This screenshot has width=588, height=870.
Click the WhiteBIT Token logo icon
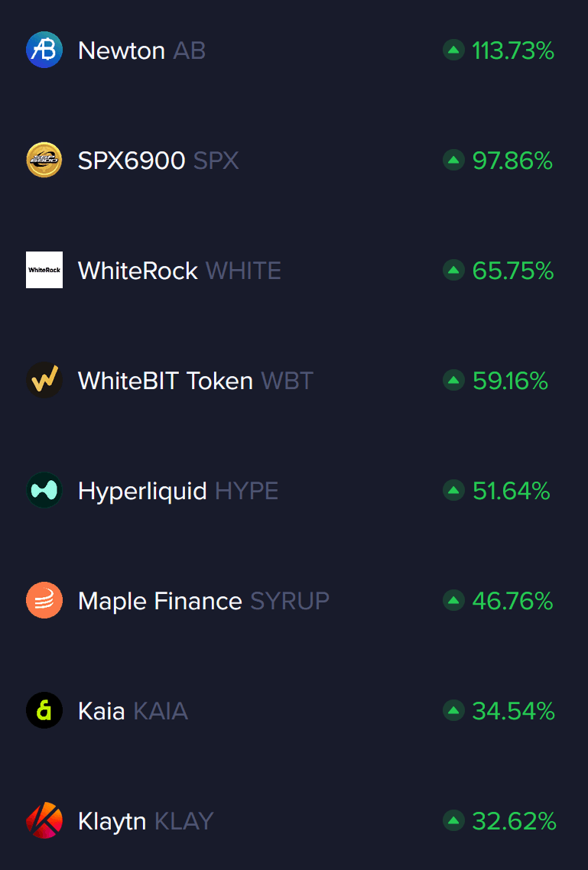[x=44, y=380]
